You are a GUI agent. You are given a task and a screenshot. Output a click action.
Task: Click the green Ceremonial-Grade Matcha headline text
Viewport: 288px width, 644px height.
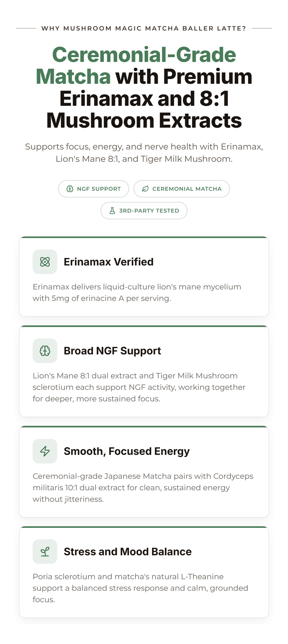tap(136, 66)
